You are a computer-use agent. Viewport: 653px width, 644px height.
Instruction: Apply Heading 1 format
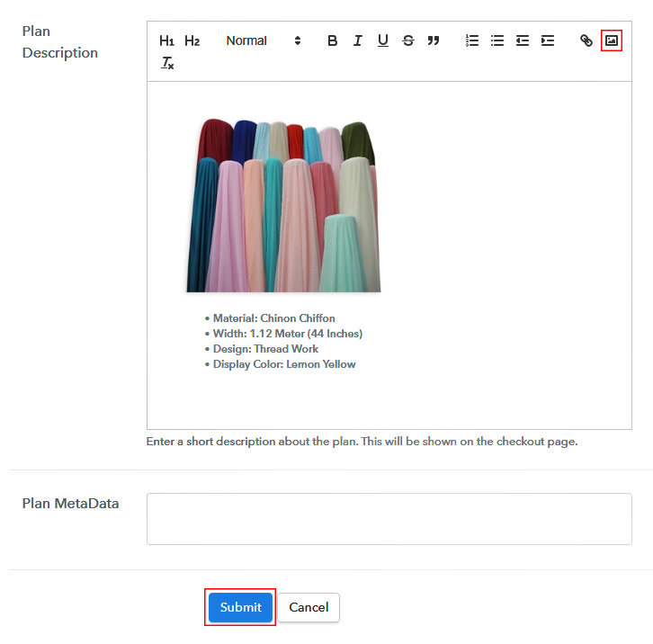(166, 40)
